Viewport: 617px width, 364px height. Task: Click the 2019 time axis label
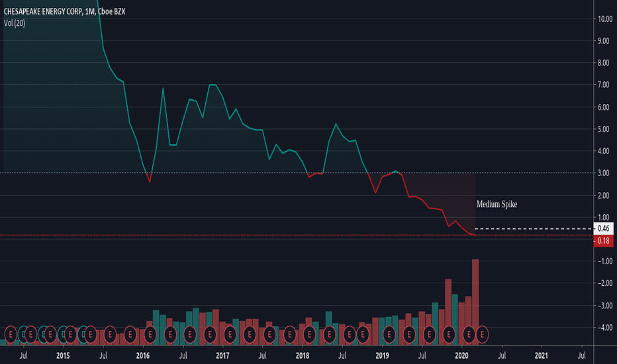pos(382,356)
